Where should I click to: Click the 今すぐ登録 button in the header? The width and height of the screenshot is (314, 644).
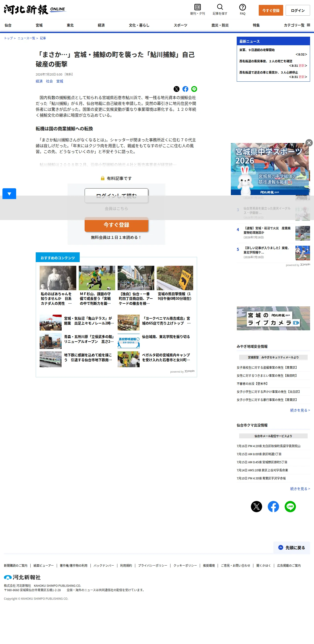[x=271, y=11]
